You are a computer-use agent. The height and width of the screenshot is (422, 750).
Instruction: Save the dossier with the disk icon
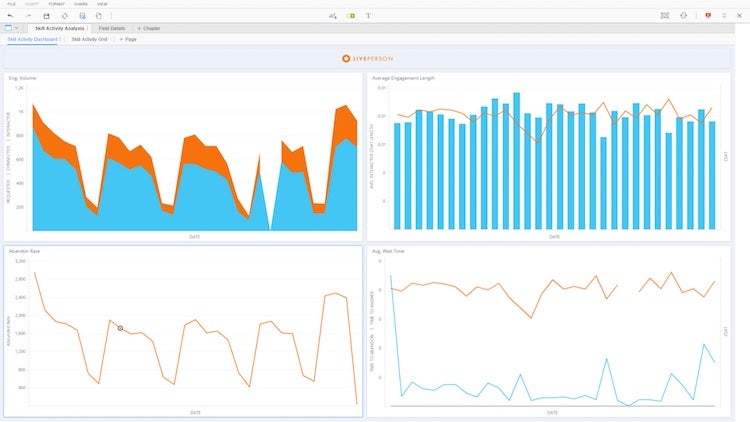(x=46, y=16)
